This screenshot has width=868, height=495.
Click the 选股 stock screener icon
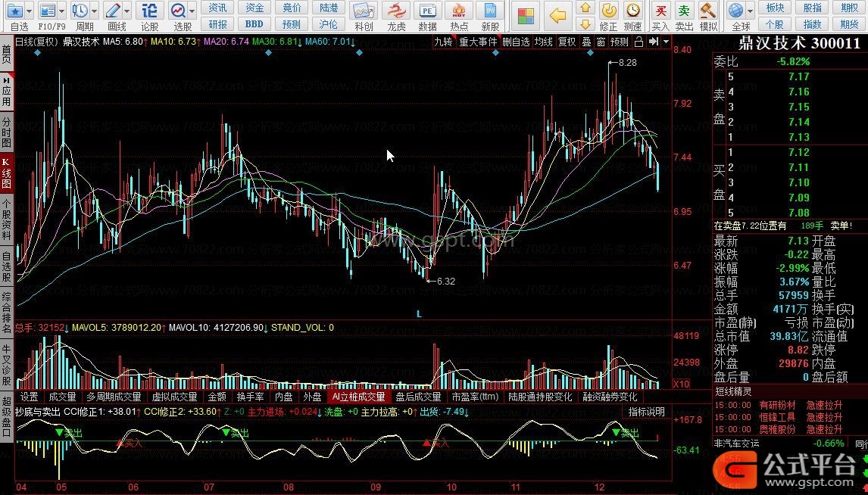click(178, 11)
